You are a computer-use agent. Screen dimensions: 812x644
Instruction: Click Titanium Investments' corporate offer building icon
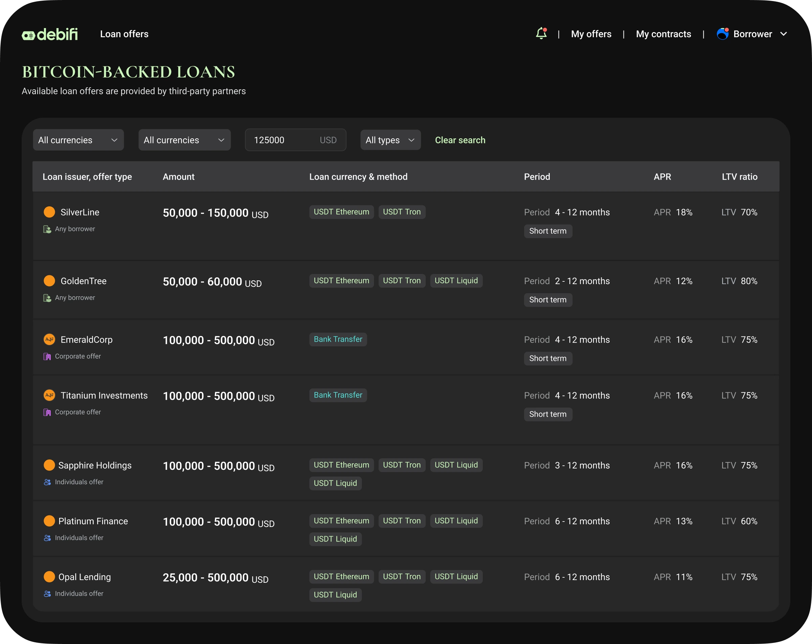point(47,412)
